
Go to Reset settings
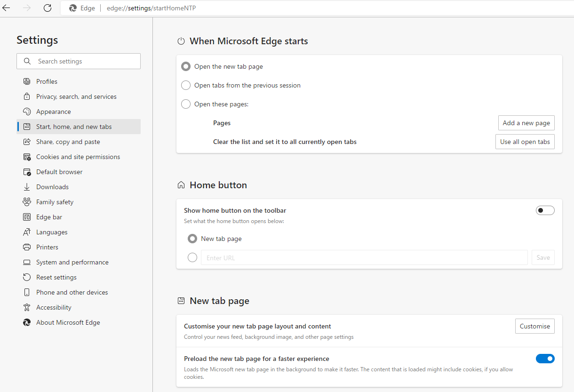pyautogui.click(x=79, y=277)
